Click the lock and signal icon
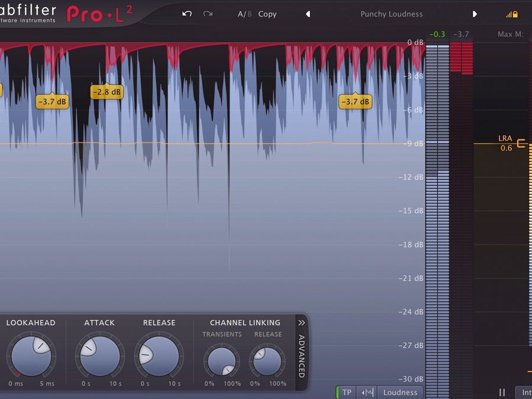This screenshot has width=532, height=399. click(x=512, y=14)
